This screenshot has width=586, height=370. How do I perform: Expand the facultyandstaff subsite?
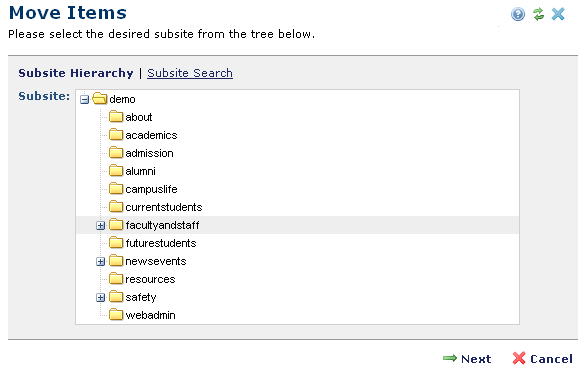coord(100,225)
